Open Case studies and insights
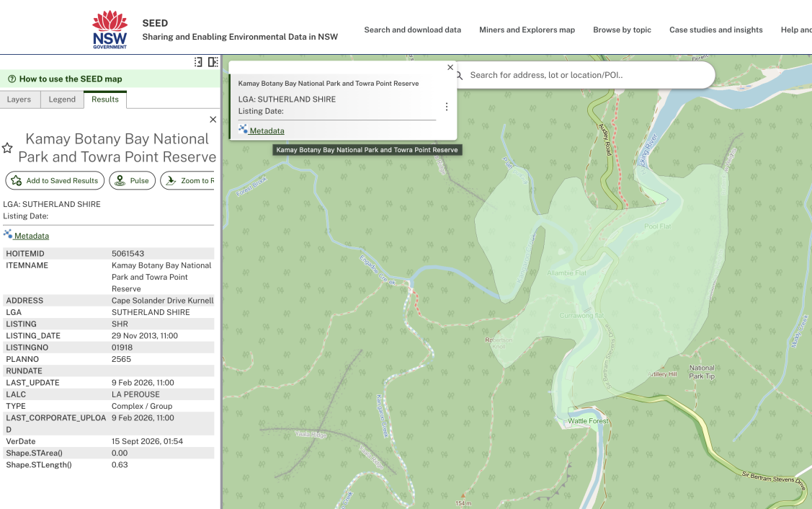This screenshot has height=509, width=812. click(x=715, y=30)
